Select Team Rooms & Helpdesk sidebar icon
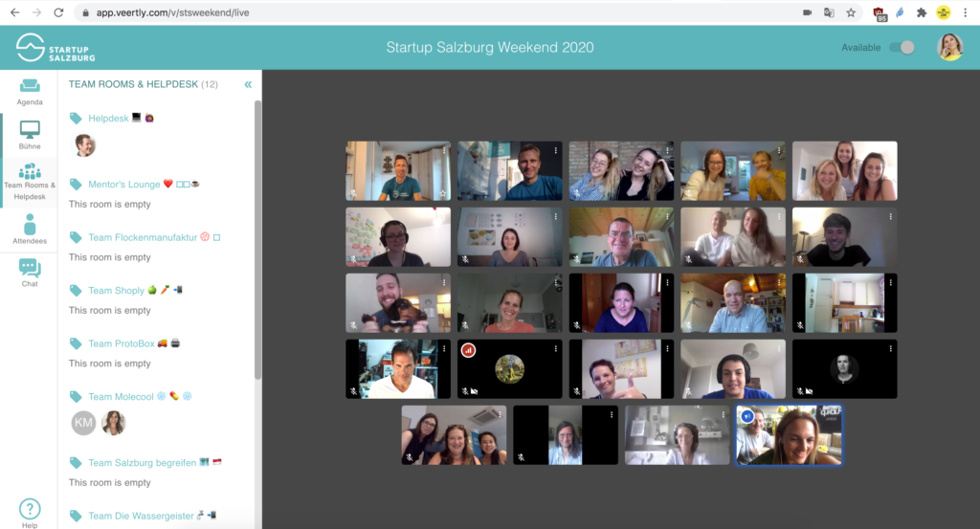The width and height of the screenshot is (980, 529). (x=30, y=181)
